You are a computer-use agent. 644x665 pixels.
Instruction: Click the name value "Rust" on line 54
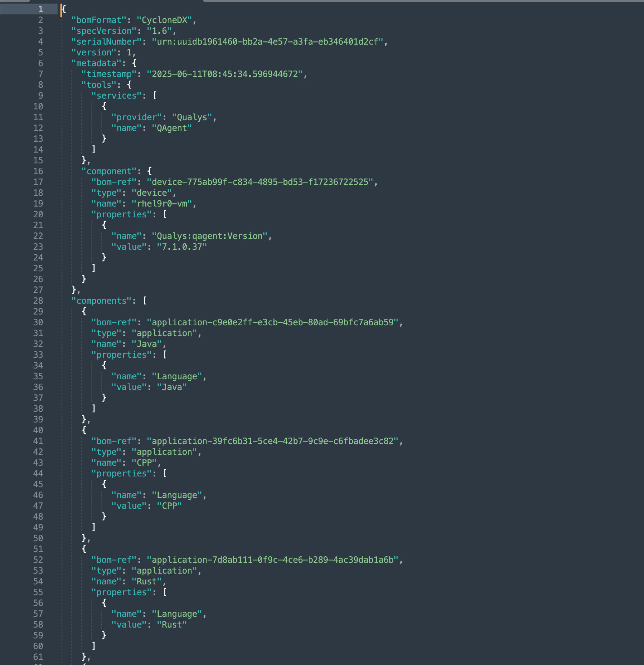pyautogui.click(x=147, y=582)
